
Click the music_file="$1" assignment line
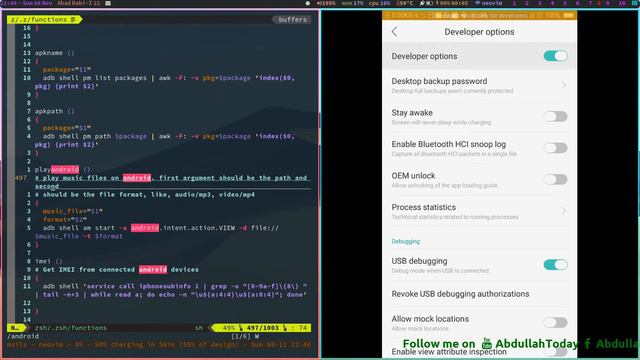pos(72,211)
